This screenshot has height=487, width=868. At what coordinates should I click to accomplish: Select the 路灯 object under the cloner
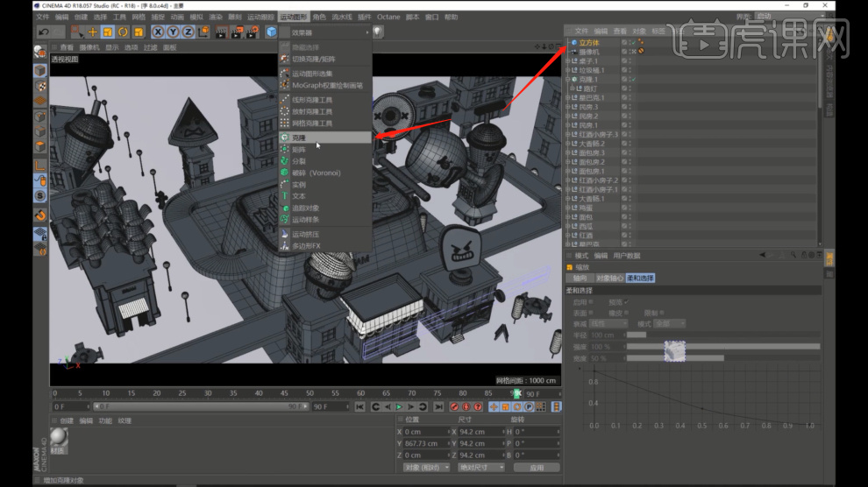pos(591,88)
